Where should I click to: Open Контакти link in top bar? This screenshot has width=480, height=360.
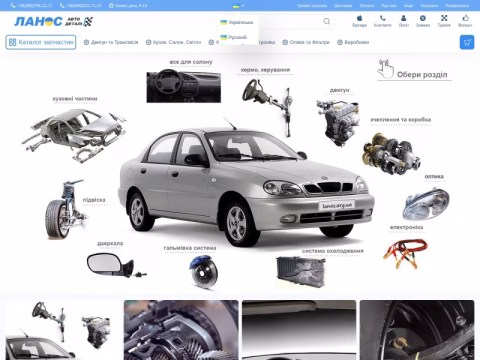[x=429, y=6]
